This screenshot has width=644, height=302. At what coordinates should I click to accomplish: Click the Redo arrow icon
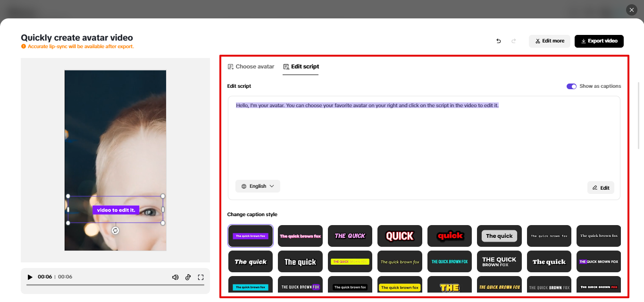click(x=513, y=41)
